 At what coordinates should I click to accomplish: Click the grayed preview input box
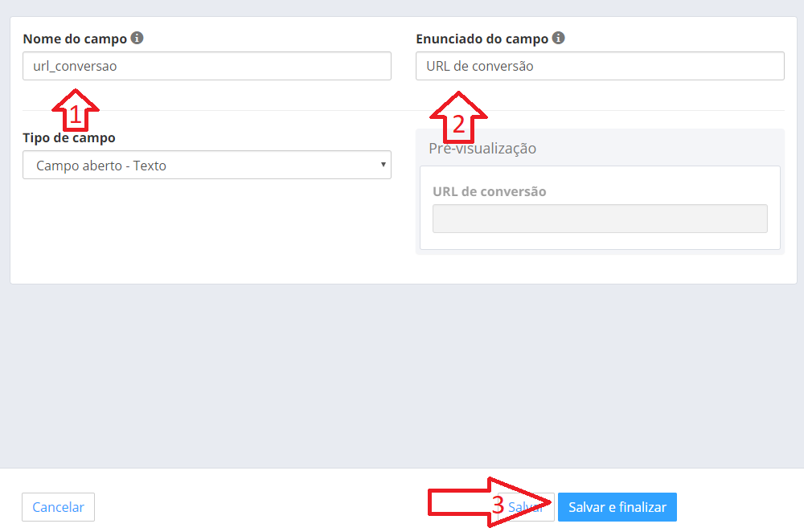(600, 219)
